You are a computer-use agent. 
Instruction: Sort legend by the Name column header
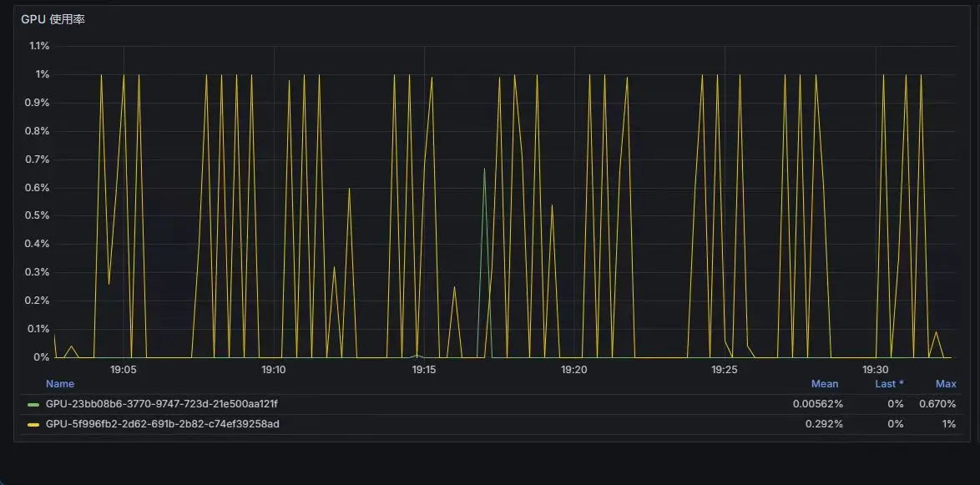[60, 384]
